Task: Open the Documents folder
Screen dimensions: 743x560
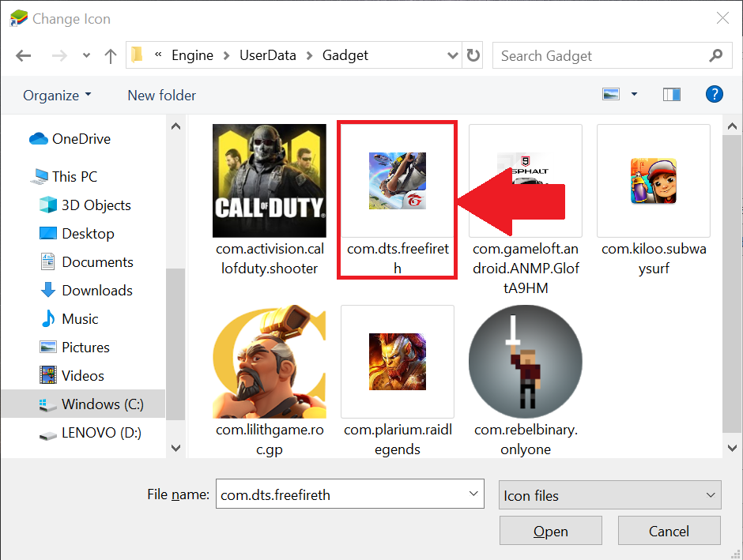Action: tap(86, 261)
